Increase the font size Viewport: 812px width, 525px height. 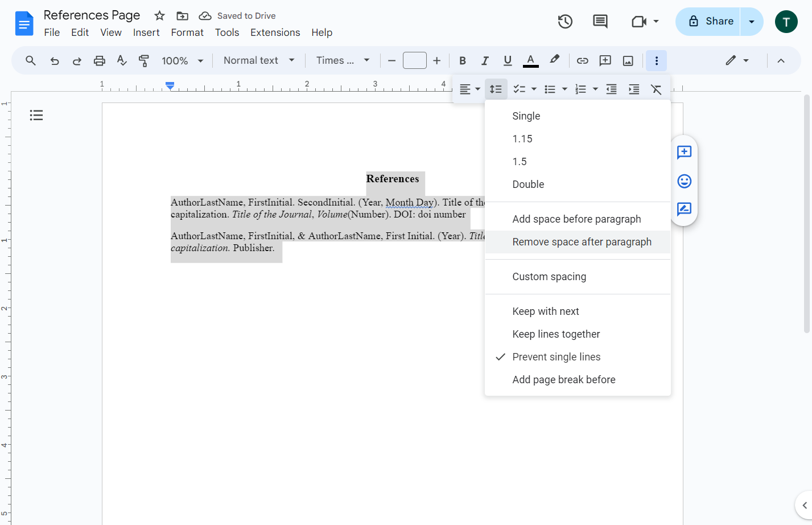(x=436, y=60)
